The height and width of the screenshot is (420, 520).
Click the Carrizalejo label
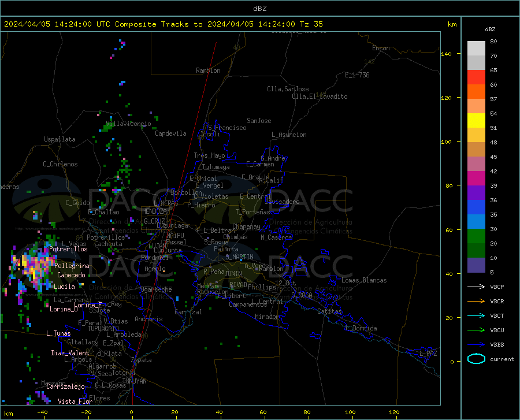pyautogui.click(x=65, y=386)
